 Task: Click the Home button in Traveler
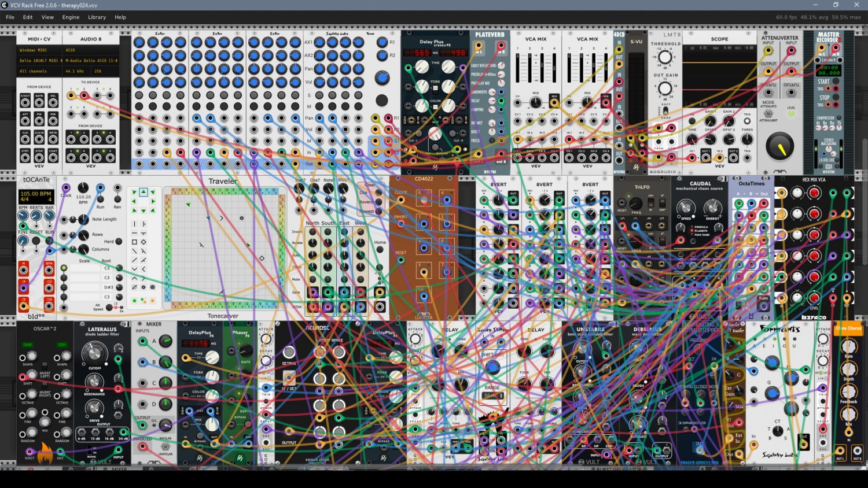(x=380, y=250)
